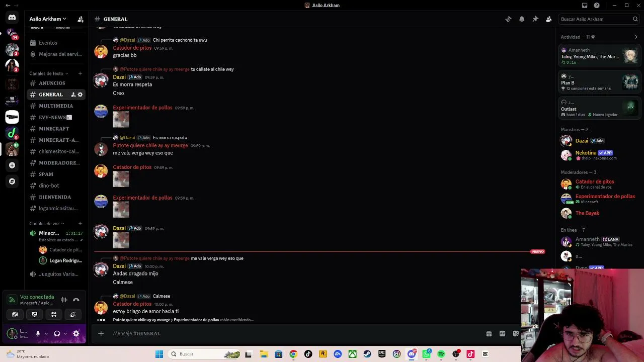Expand the Actividad panel chevron

tap(636, 37)
